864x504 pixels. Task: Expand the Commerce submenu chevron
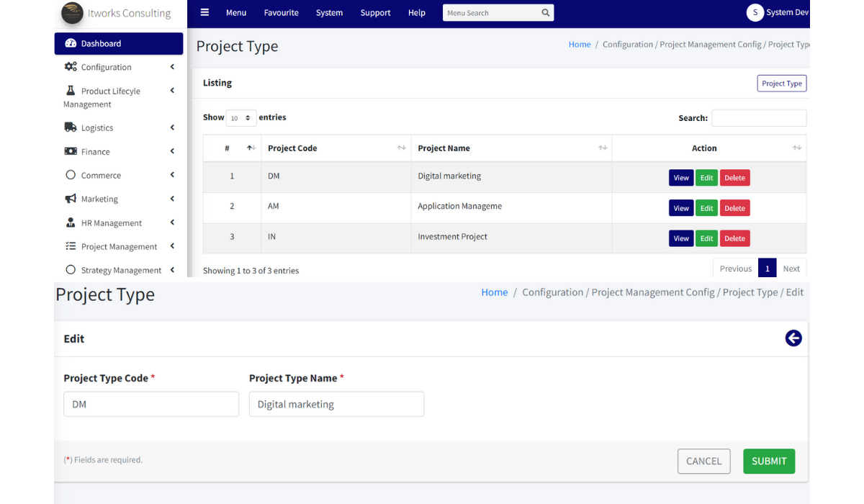click(x=172, y=175)
